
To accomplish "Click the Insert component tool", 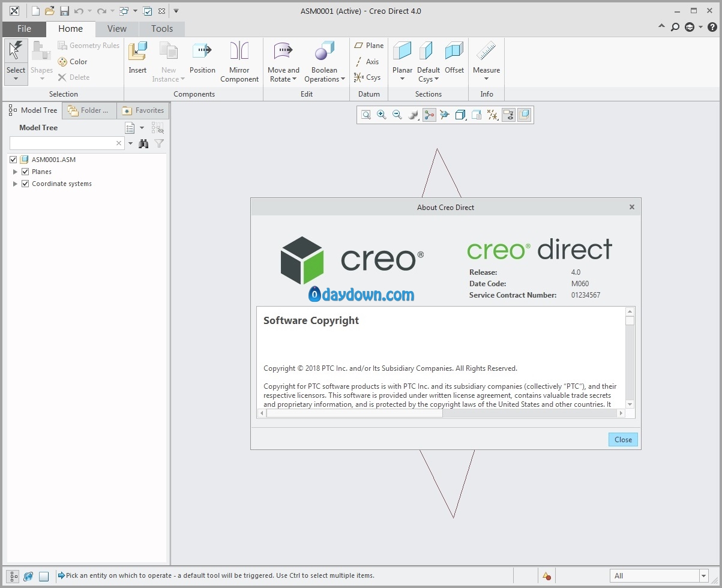I will pyautogui.click(x=137, y=58).
